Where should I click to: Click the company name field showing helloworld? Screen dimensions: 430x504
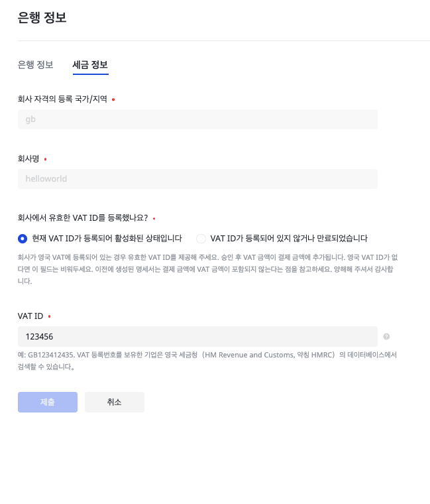tap(197, 179)
